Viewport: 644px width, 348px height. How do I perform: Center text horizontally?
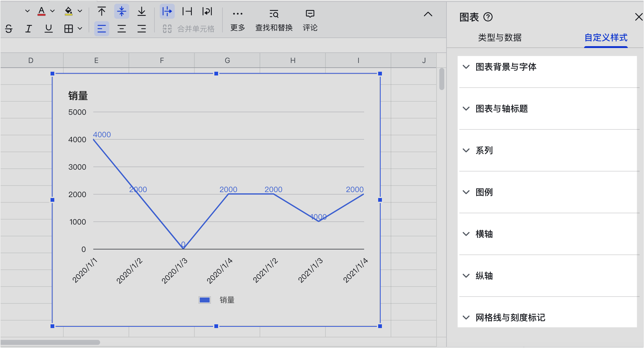(121, 29)
